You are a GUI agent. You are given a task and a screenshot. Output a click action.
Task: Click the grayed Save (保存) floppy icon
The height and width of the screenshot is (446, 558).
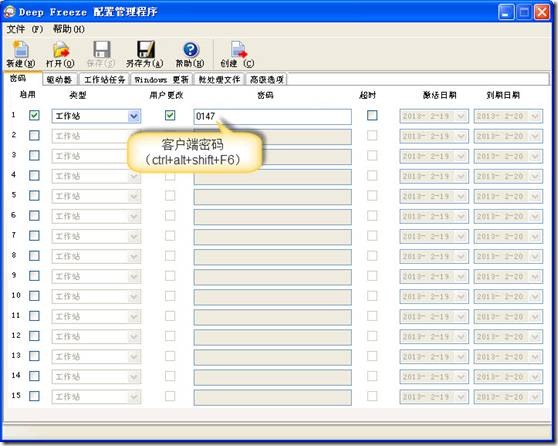point(102,49)
